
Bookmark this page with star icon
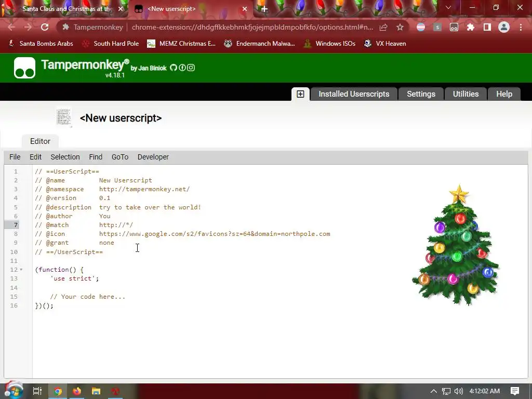coord(400,27)
